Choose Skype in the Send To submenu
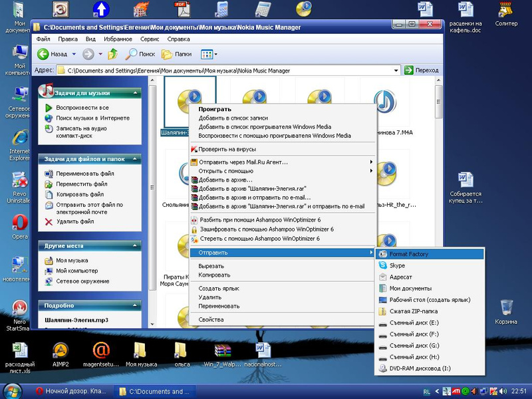532x399 pixels. click(x=397, y=265)
